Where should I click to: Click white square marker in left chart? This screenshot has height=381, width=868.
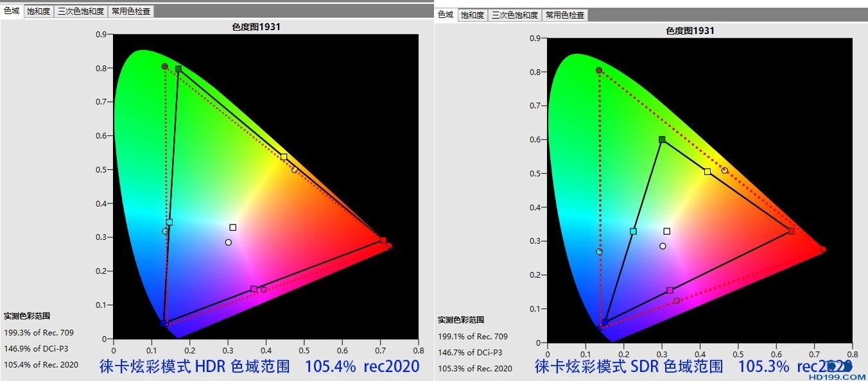tap(232, 227)
